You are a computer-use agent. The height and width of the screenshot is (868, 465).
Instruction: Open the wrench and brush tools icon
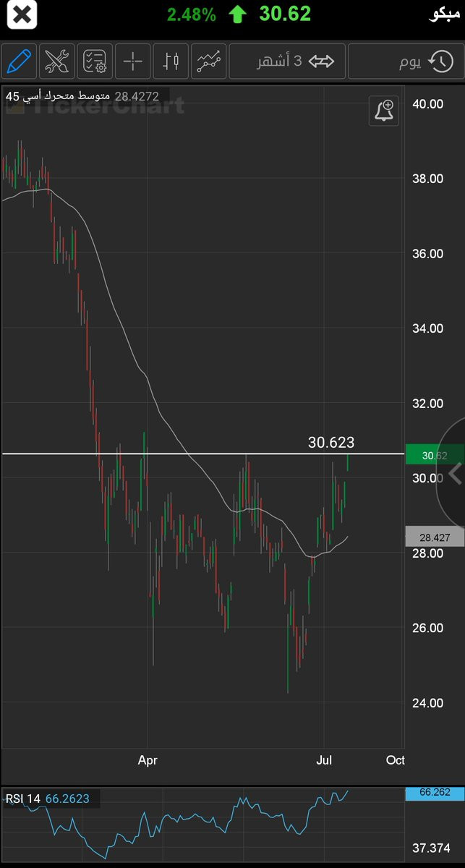(x=56, y=61)
